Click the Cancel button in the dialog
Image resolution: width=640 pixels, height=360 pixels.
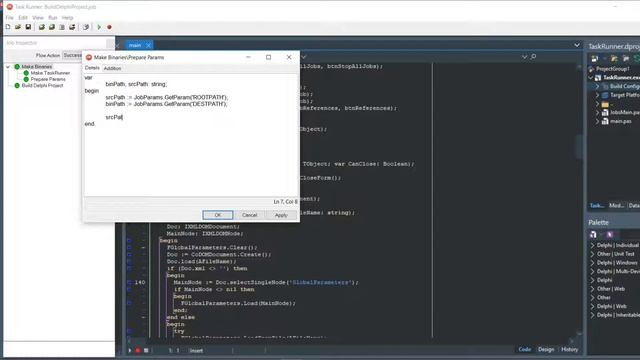(249, 215)
